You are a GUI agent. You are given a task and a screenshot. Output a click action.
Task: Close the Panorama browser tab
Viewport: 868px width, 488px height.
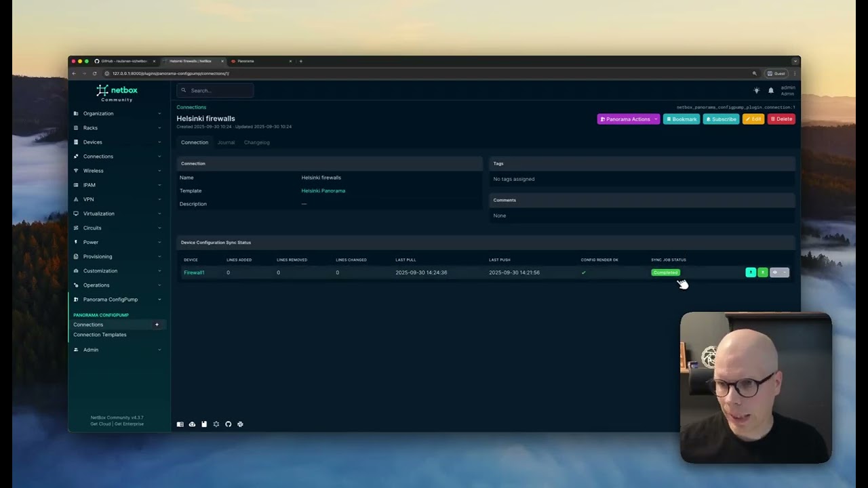pyautogui.click(x=290, y=61)
